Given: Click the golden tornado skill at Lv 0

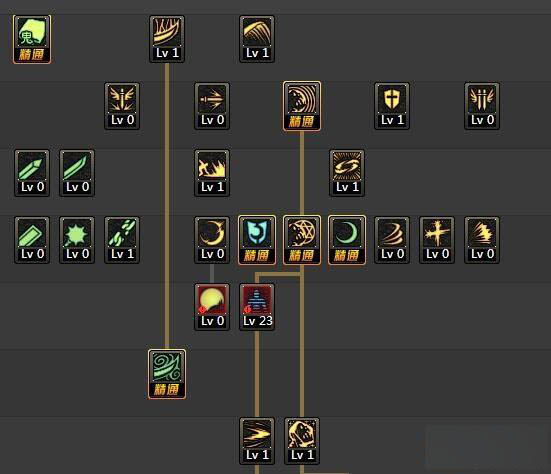Looking at the screenshot, I should coord(392,240).
